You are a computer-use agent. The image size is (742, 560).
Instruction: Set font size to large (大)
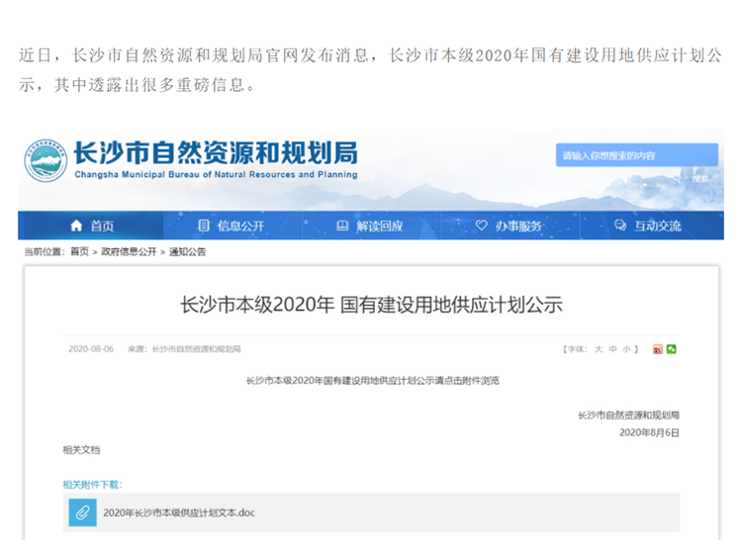(599, 349)
